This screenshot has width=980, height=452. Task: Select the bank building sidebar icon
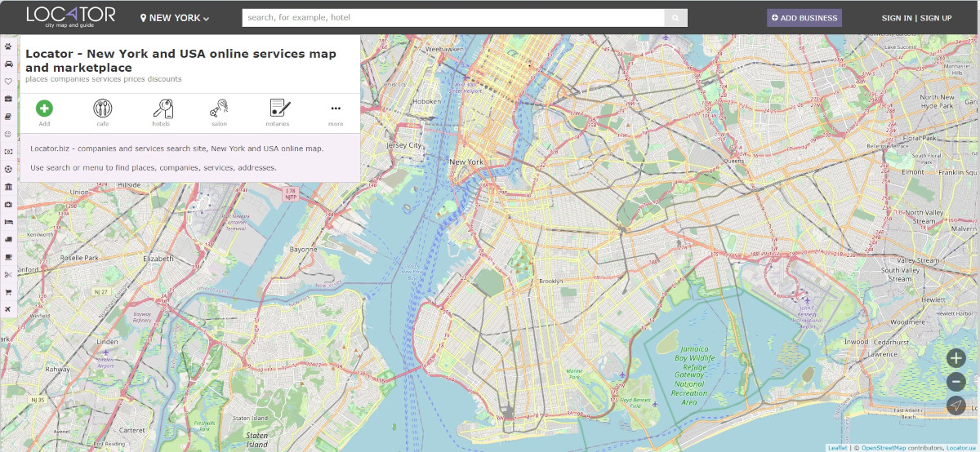[x=8, y=187]
